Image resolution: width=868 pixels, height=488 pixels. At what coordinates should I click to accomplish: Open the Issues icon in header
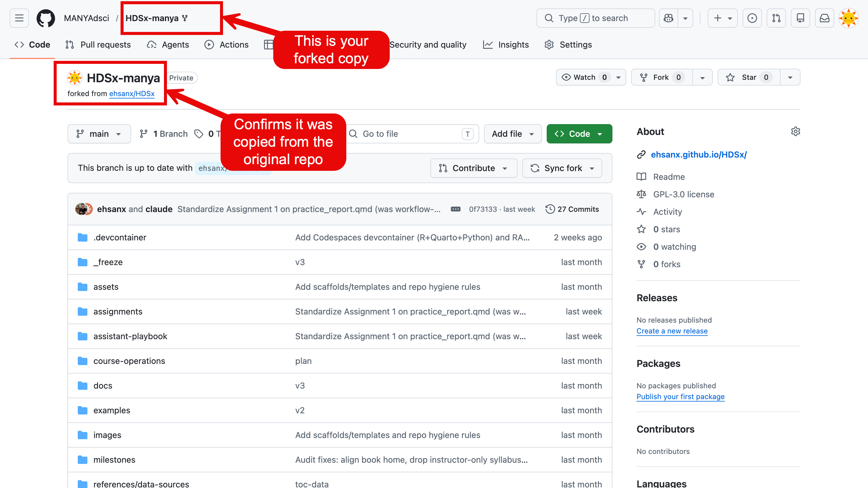pos(752,18)
